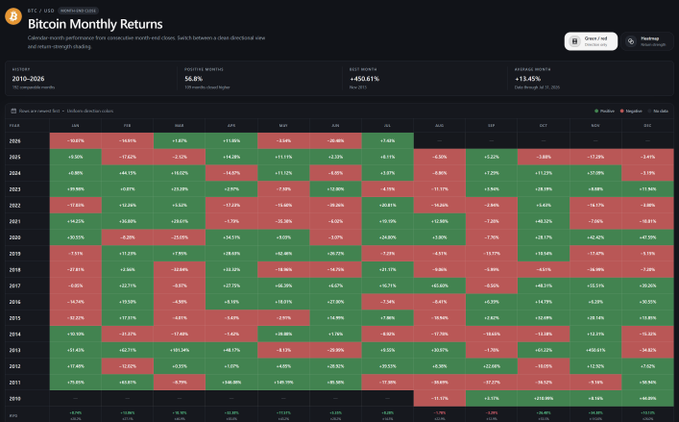Viewport: 679px width, 422px height.
Task: Select the 2011 year row label
Action: (15, 382)
